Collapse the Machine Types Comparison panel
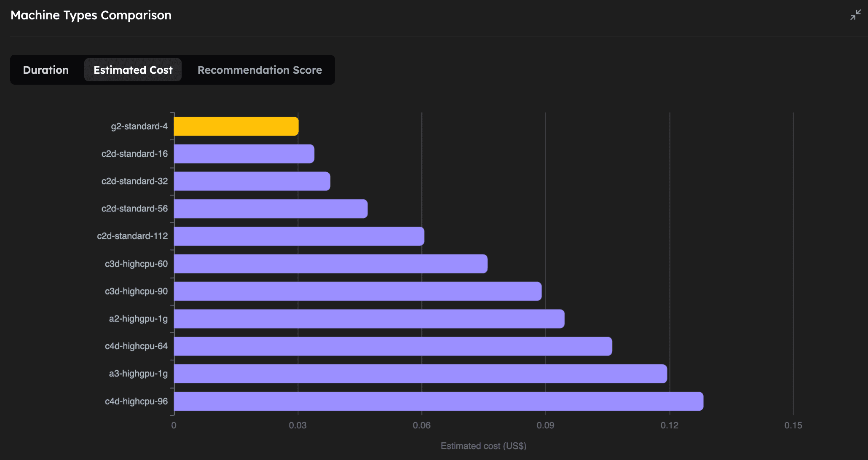 855,15
